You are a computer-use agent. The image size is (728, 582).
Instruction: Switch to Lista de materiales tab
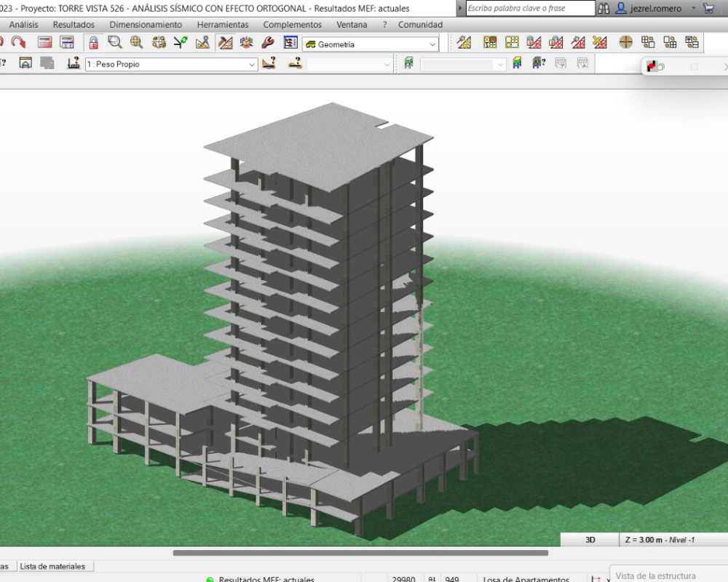[52, 566]
